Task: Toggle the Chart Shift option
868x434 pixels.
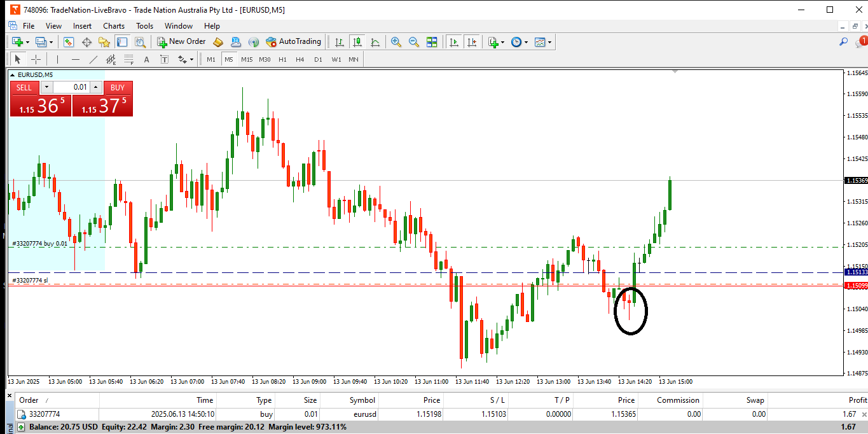Action: (x=472, y=42)
